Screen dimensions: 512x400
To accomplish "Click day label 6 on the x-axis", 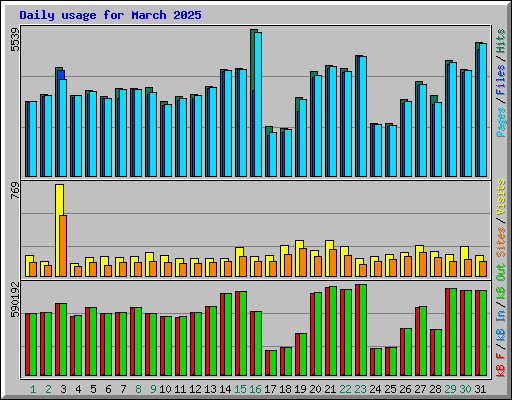I will point(108,389).
